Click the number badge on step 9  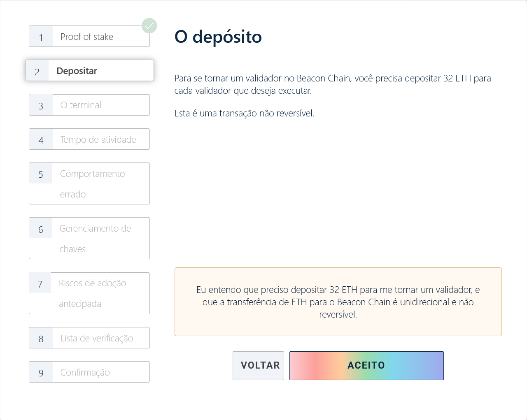pyautogui.click(x=40, y=372)
